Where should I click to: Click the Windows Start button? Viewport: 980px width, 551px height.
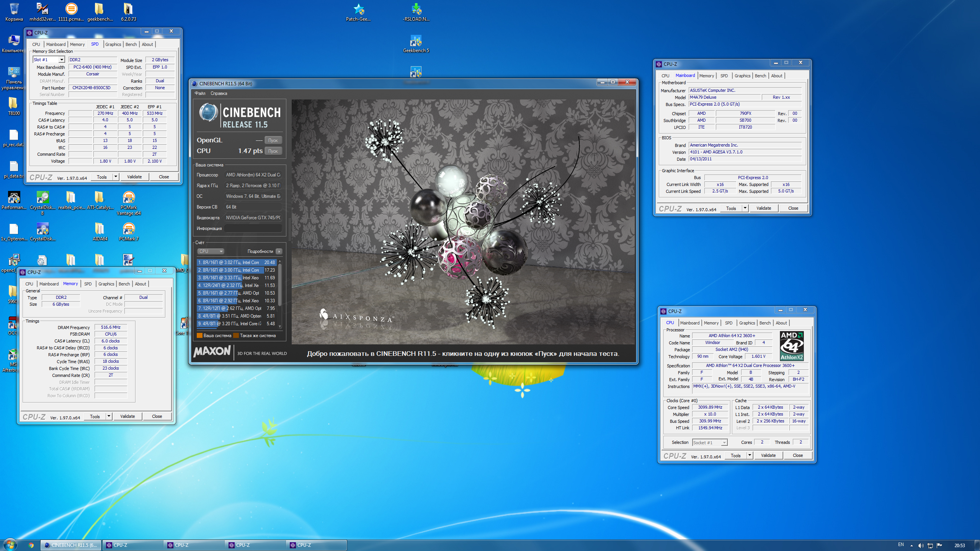10,545
